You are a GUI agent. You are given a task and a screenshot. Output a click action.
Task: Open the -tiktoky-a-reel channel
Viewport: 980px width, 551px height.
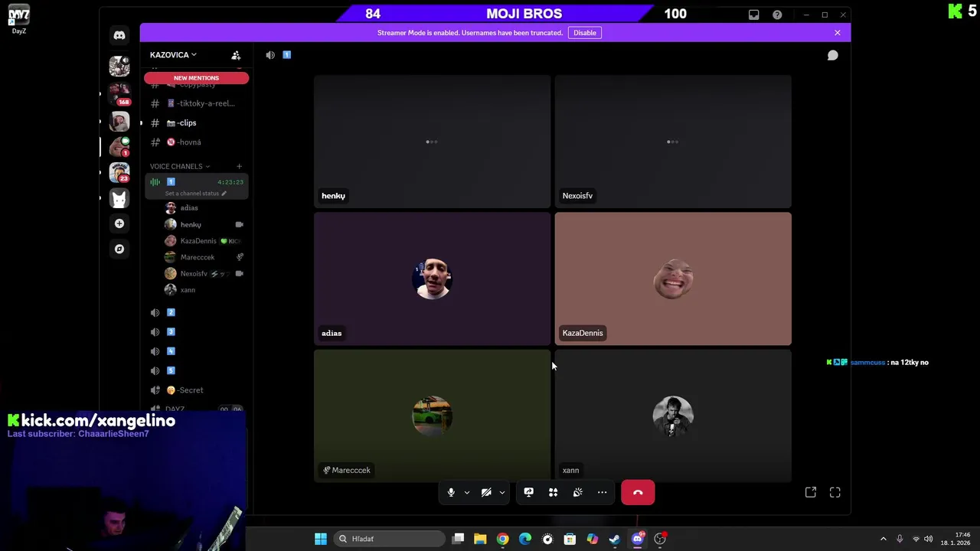click(196, 103)
